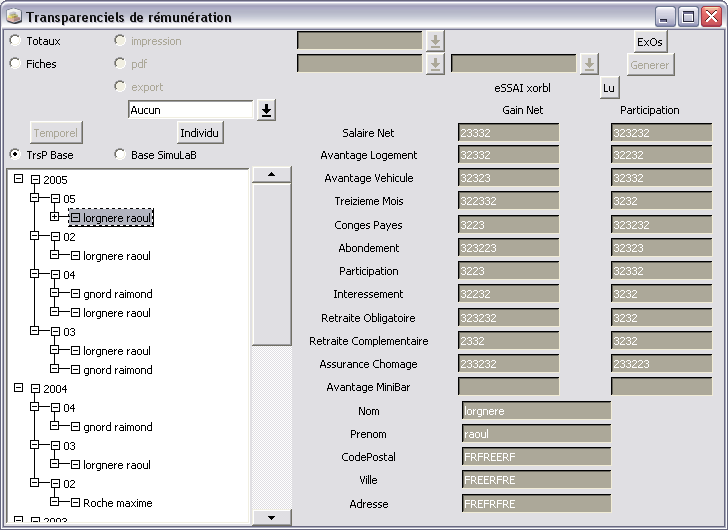This screenshot has height=530, width=728.
Task: Click the download arrow next to Aucun field
Action: tap(266, 110)
